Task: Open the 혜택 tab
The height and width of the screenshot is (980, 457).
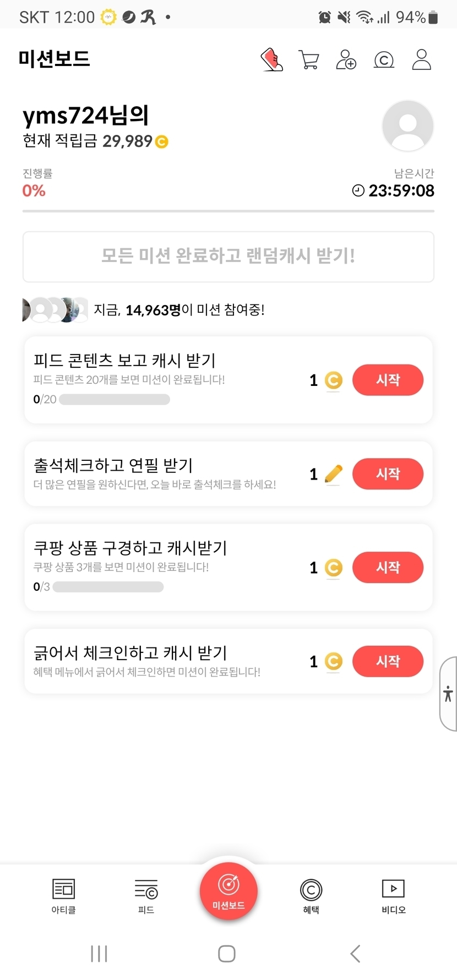Action: [311, 895]
